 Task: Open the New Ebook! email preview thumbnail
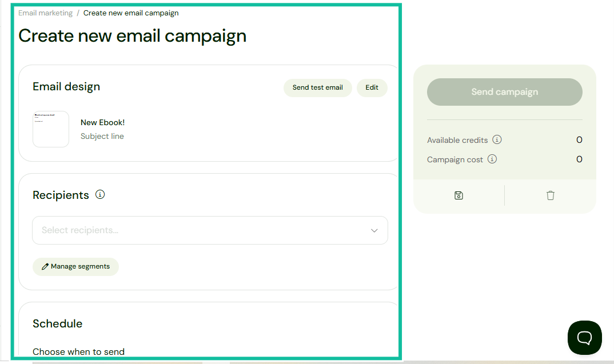[50, 129]
